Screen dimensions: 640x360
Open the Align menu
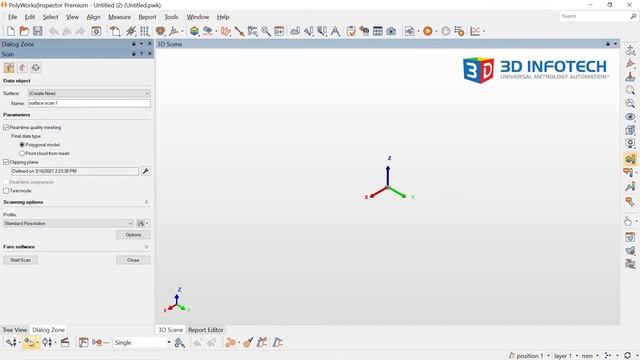(93, 17)
